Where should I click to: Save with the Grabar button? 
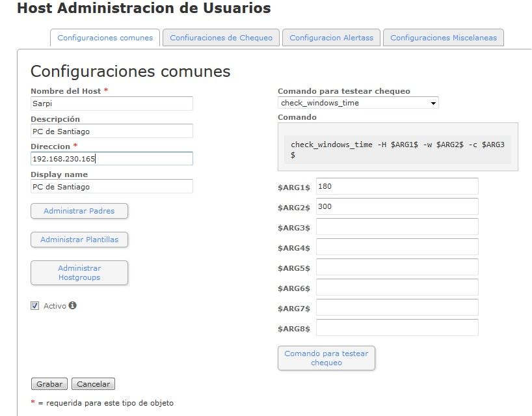(x=49, y=384)
